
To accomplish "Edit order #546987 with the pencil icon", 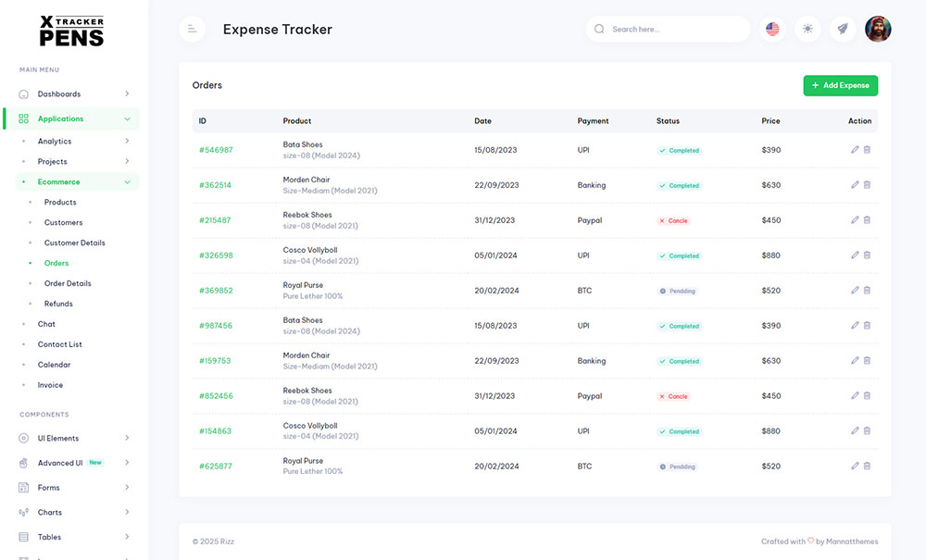I will coord(855,150).
